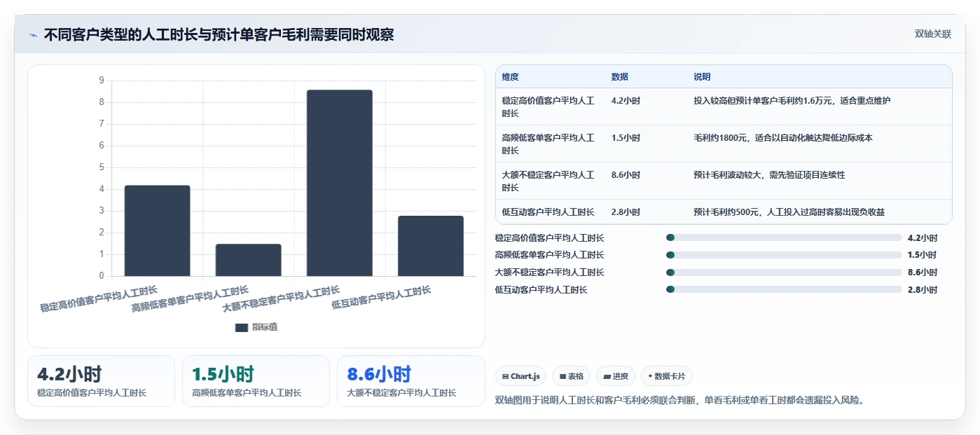
Task: Click the 表格 tag chip
Action: coord(572,376)
